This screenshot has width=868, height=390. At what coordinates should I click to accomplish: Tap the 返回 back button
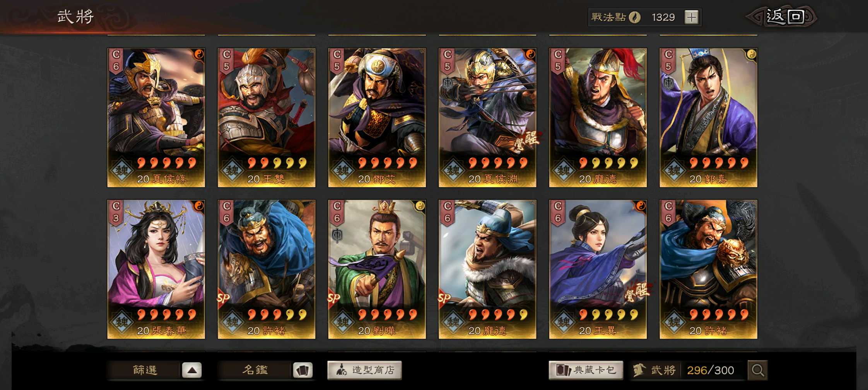[784, 17]
